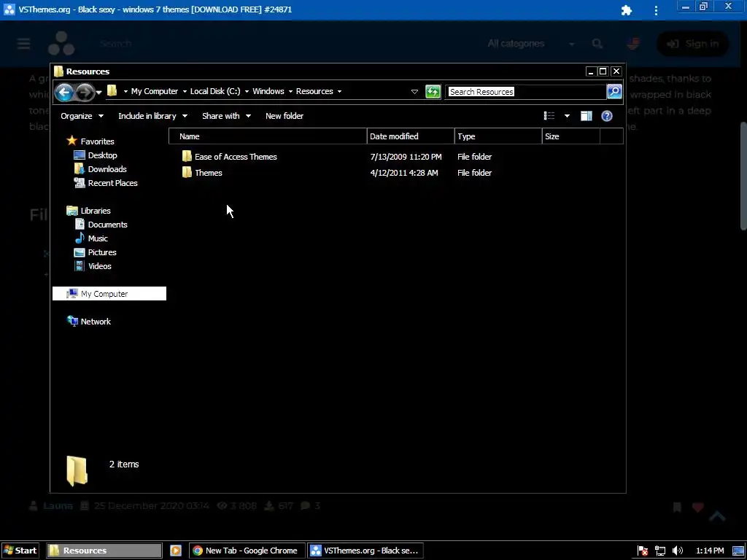Click Resources taskbar button
This screenshot has width=747, height=560.
(x=104, y=551)
